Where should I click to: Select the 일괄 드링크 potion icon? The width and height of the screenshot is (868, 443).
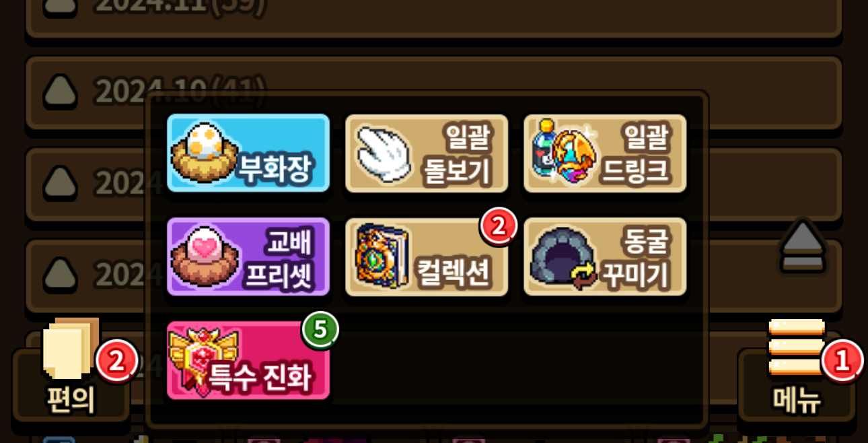(x=564, y=152)
